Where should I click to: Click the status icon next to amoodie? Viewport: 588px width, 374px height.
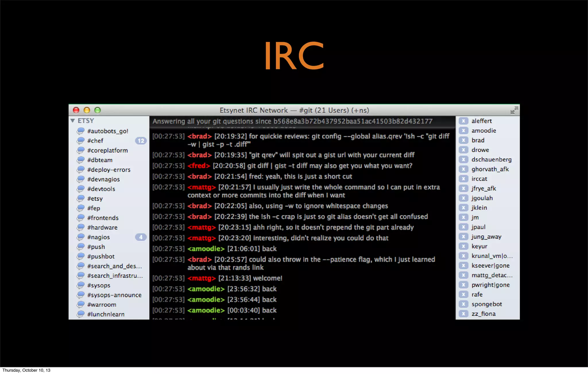click(463, 131)
